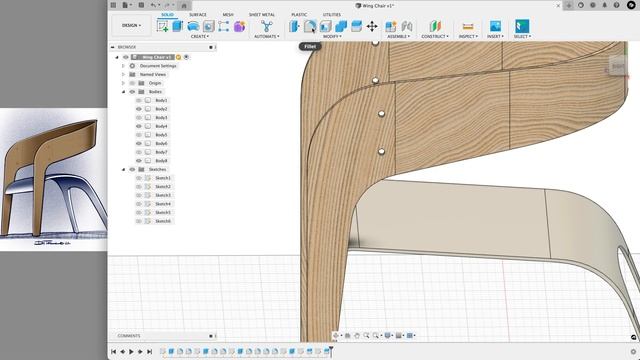Click the Construct plane icon

tap(435, 27)
